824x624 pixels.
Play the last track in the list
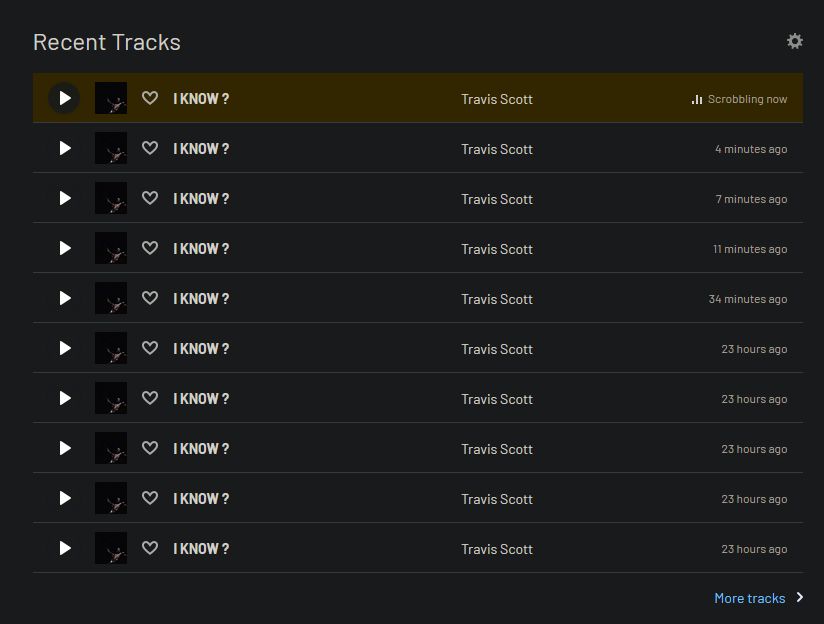(64, 548)
